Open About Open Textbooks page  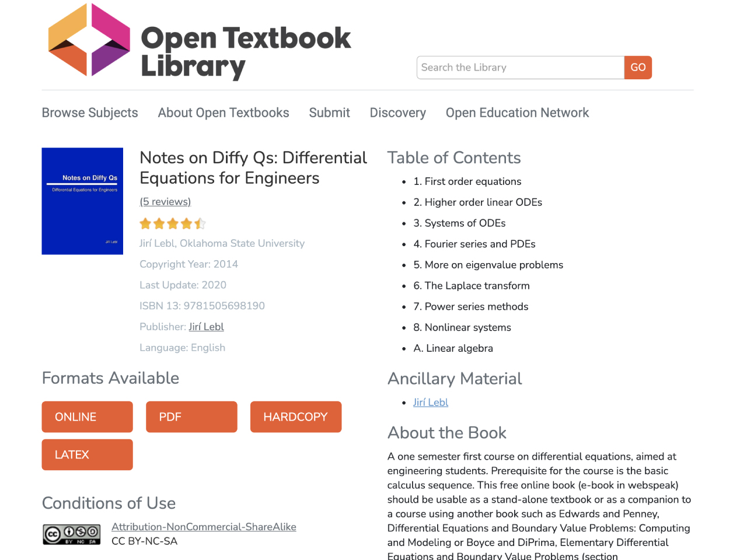coord(224,113)
